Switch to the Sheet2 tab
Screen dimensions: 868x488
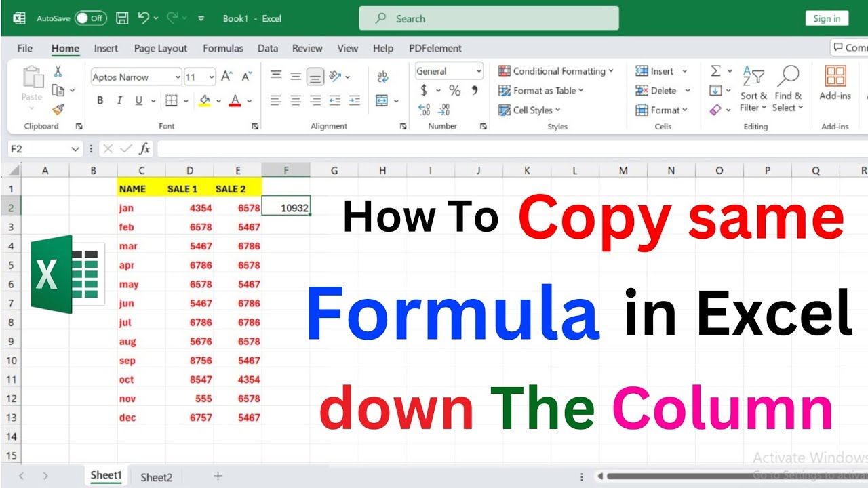tap(157, 477)
